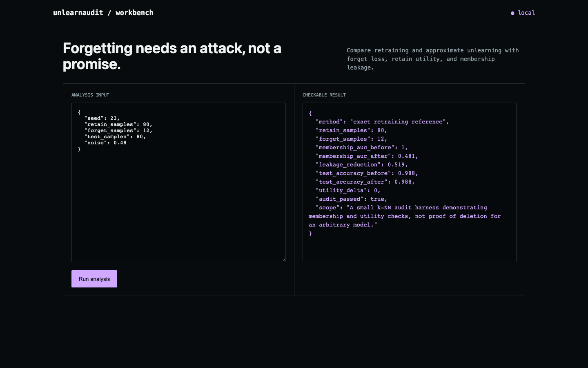The width and height of the screenshot is (588, 368).
Task: Click the "method" exact retraining reference line
Action: click(x=382, y=121)
